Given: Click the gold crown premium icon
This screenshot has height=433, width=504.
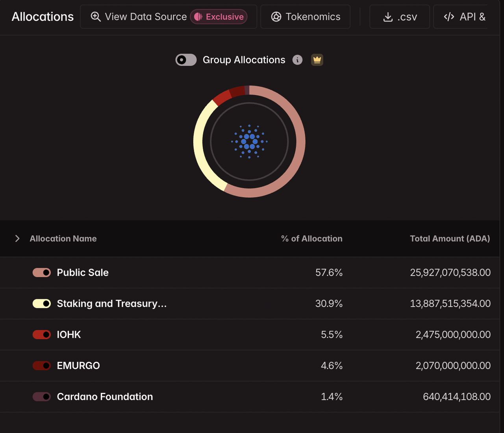Looking at the screenshot, I should click(x=317, y=60).
